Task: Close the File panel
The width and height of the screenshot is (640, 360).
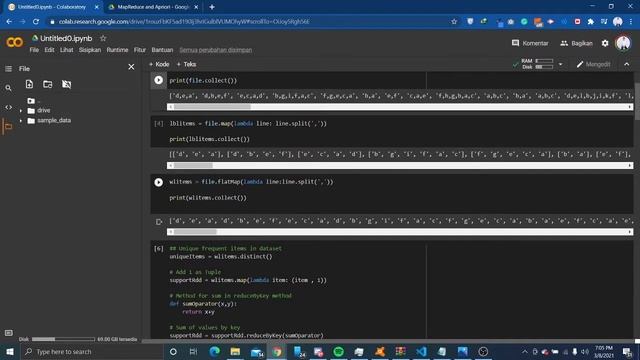Action: click(131, 67)
